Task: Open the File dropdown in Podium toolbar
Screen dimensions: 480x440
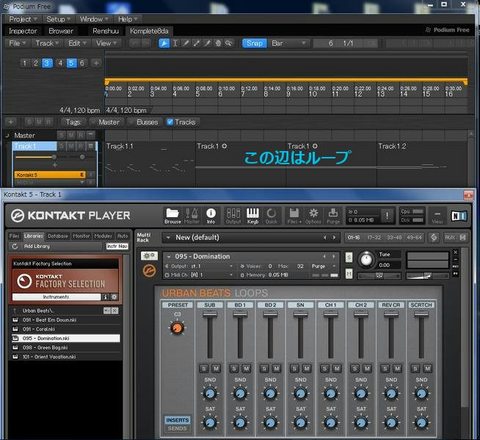Action: pyautogui.click(x=17, y=43)
